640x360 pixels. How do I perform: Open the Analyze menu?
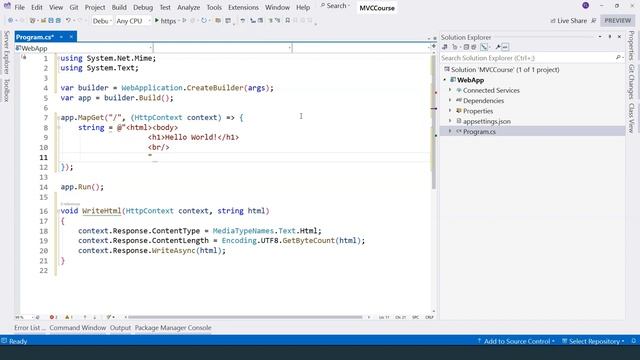188,7
